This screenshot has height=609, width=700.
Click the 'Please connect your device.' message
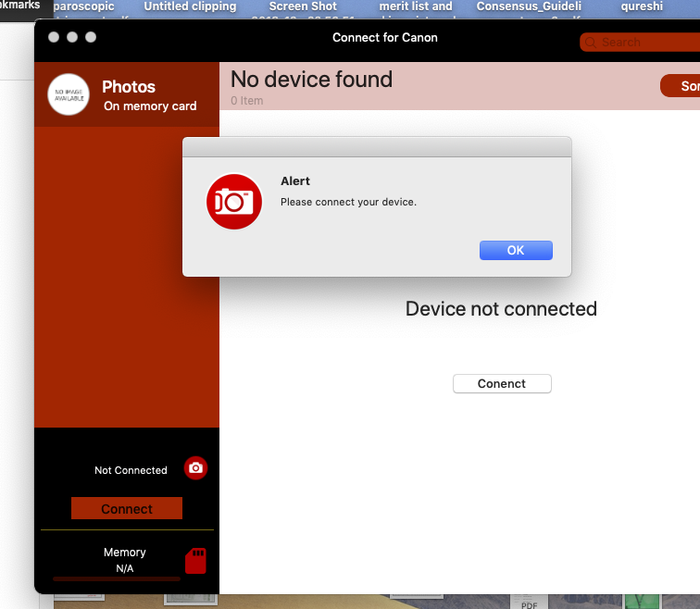click(x=348, y=202)
